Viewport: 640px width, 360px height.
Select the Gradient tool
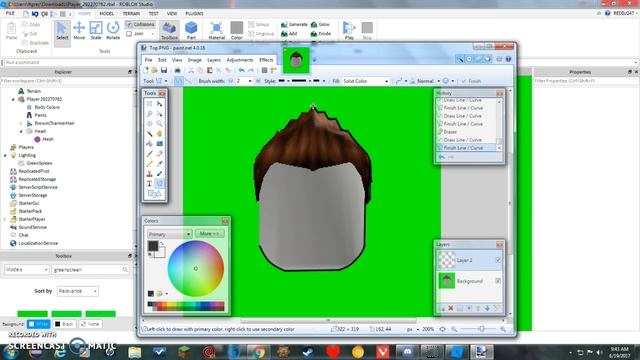point(160,144)
